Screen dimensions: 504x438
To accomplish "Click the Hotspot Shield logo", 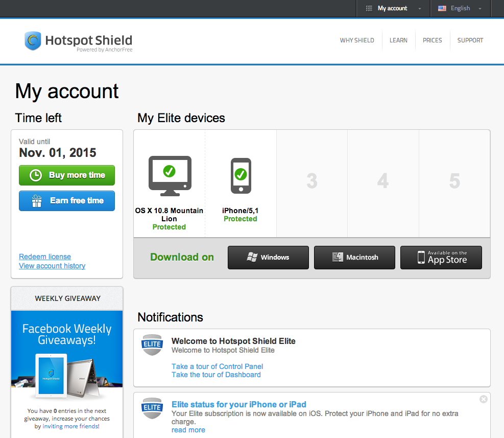I will 79,41.
